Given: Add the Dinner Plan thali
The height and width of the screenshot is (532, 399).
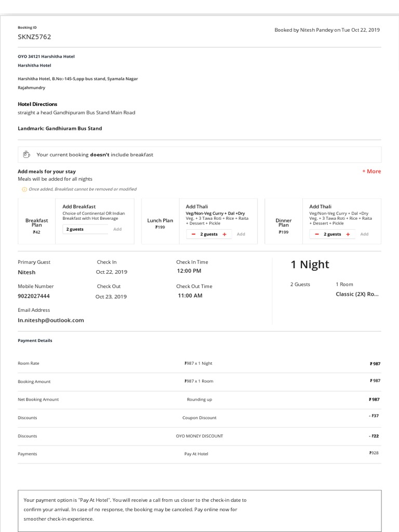Looking at the screenshot, I should click(x=364, y=234).
